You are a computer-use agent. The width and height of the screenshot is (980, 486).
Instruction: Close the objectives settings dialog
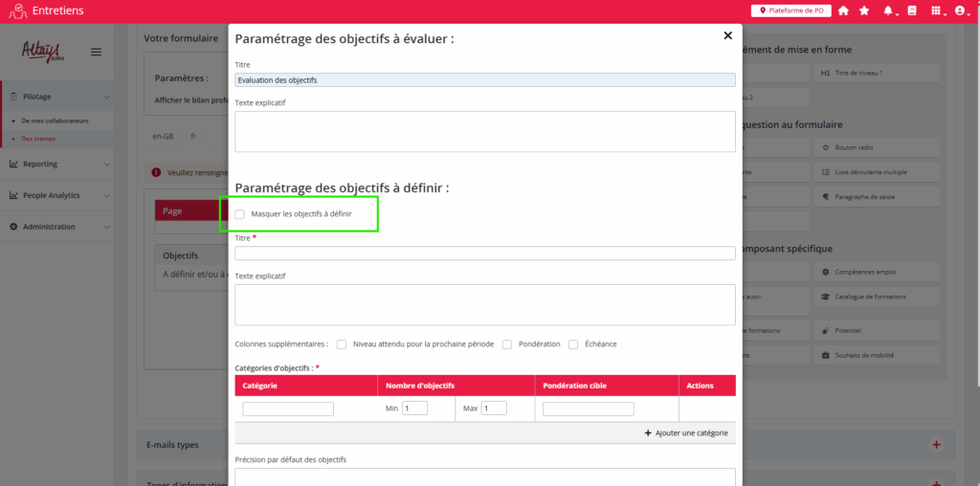727,35
